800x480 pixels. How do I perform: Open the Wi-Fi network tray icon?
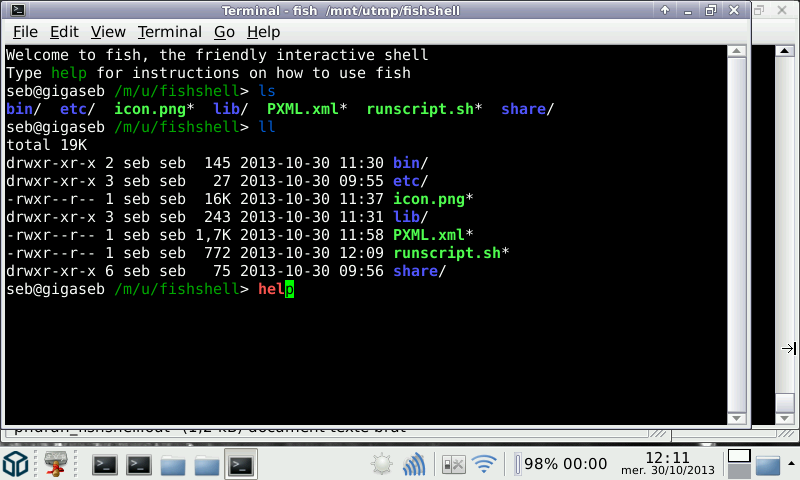pyautogui.click(x=485, y=464)
